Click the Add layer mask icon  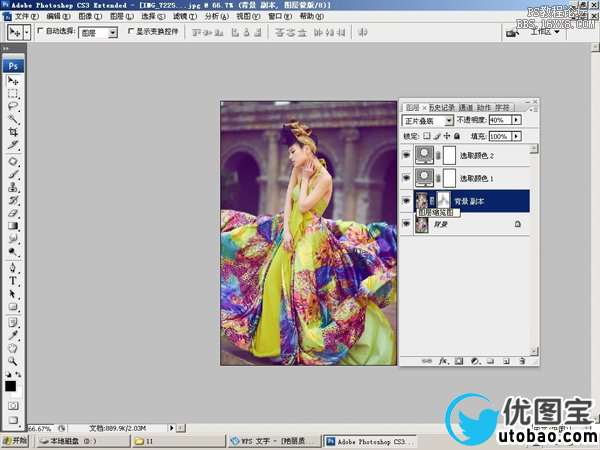[459, 361]
